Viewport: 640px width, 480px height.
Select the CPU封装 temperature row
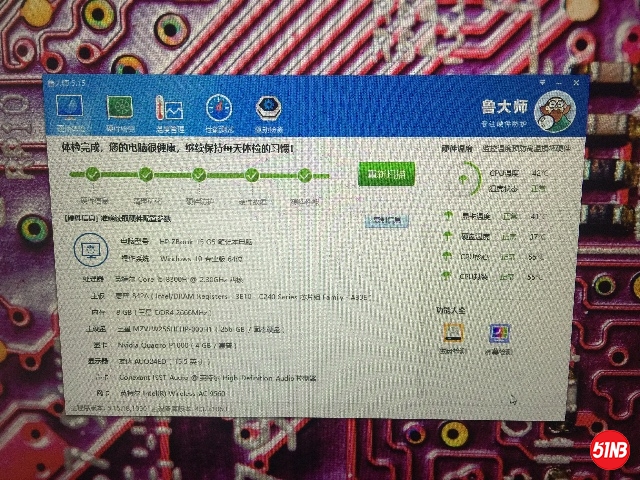click(x=494, y=277)
